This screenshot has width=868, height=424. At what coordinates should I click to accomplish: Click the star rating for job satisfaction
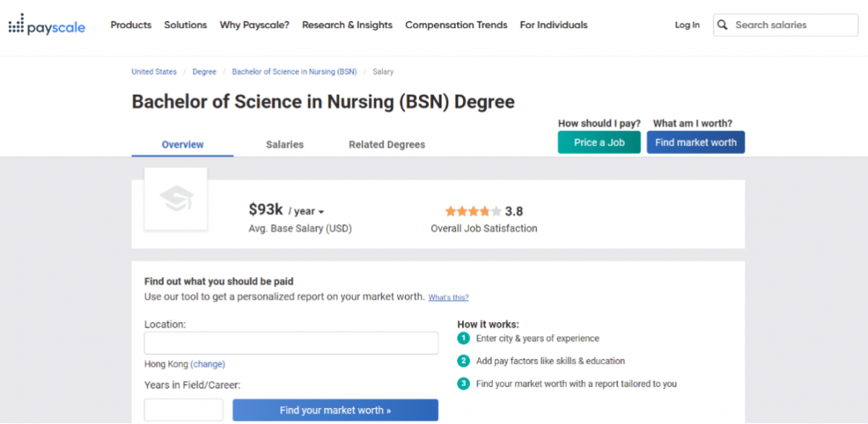tap(473, 211)
